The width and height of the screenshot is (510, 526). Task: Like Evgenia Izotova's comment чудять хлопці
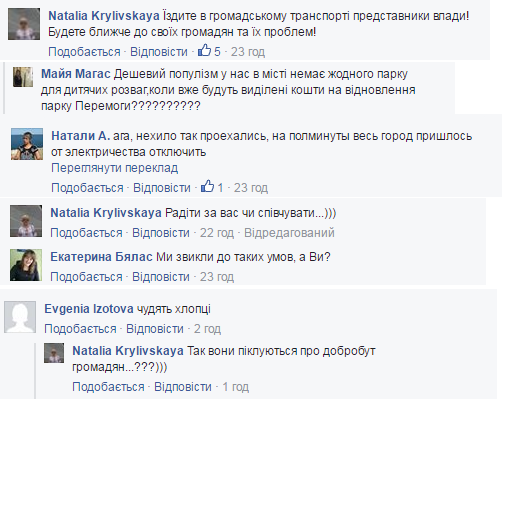tap(80, 329)
